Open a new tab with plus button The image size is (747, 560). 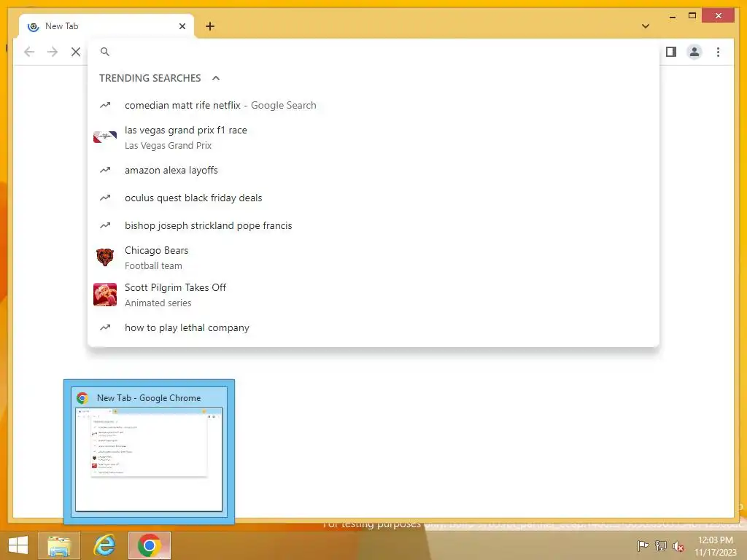click(210, 26)
